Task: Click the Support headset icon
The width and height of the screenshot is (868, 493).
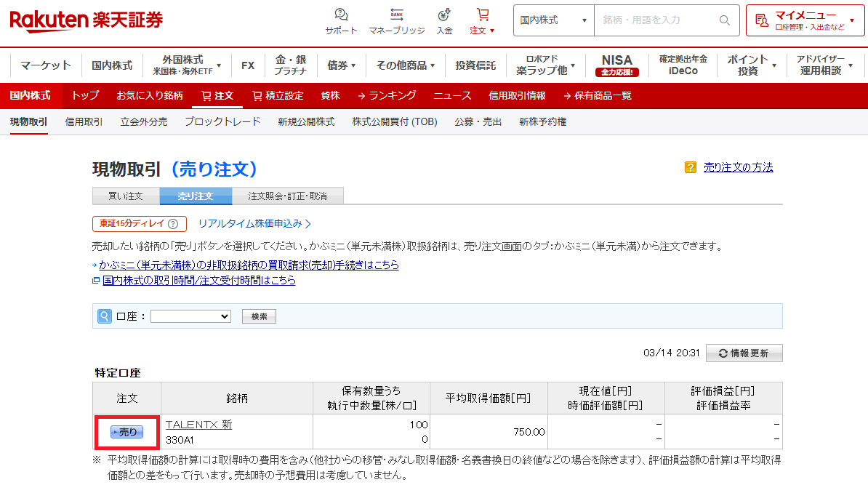Action: point(341,15)
